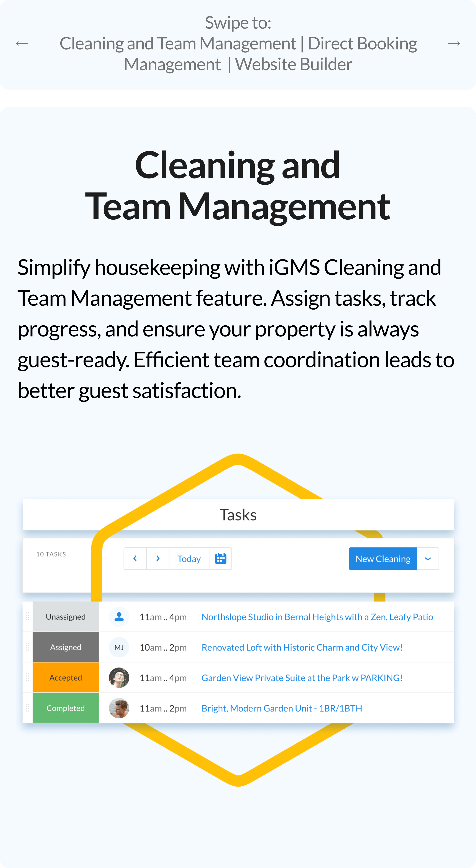This screenshot has width=476, height=868.
Task: Create a New Cleaning task
Action: 383,559
